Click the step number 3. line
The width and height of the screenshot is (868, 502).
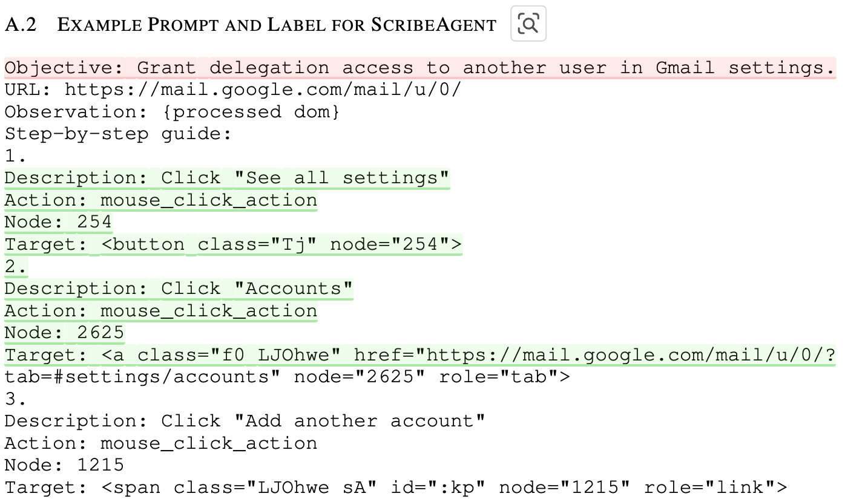click(x=16, y=399)
